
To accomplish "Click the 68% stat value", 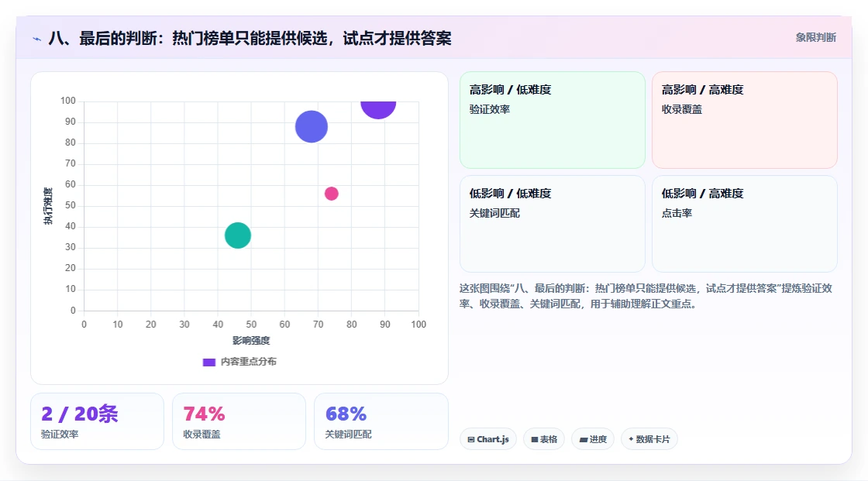I will click(346, 414).
